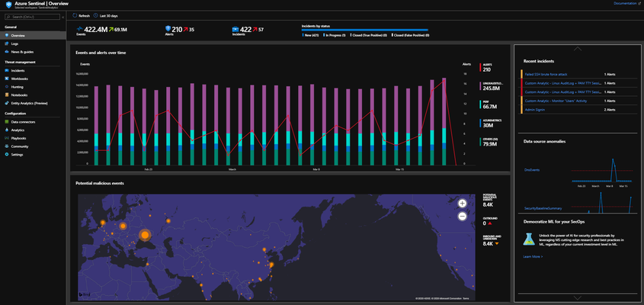Click the 422.4M events count
The height and width of the screenshot is (305, 644).
(x=96, y=29)
